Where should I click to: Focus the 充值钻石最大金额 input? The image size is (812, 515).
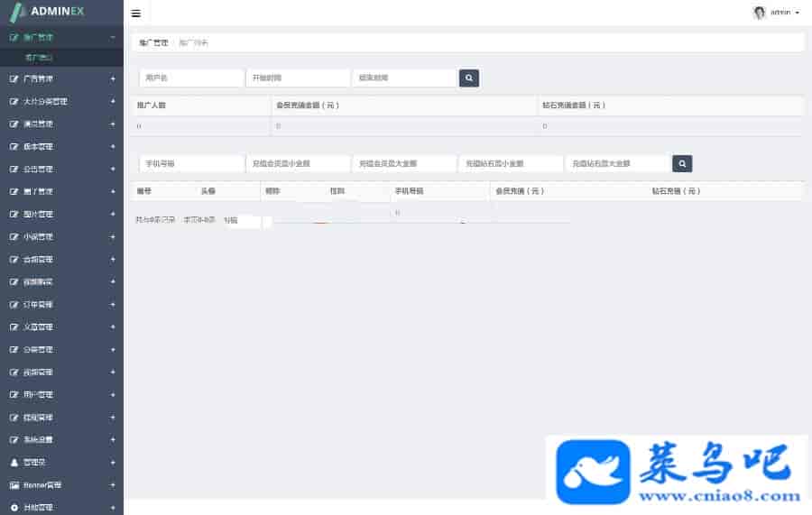point(618,163)
